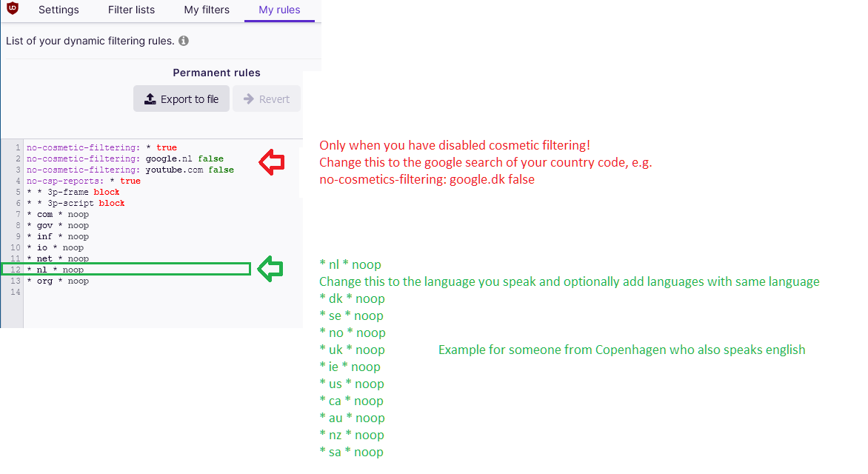Click the arrow icon on the Revert button
Image resolution: width=868 pixels, height=474 pixels.
[x=249, y=99]
